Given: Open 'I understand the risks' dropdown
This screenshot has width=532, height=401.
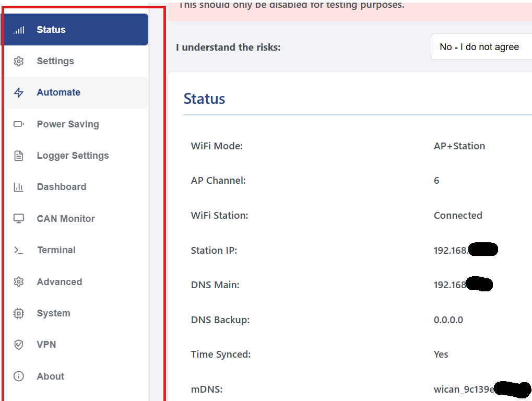Looking at the screenshot, I should click(x=481, y=47).
